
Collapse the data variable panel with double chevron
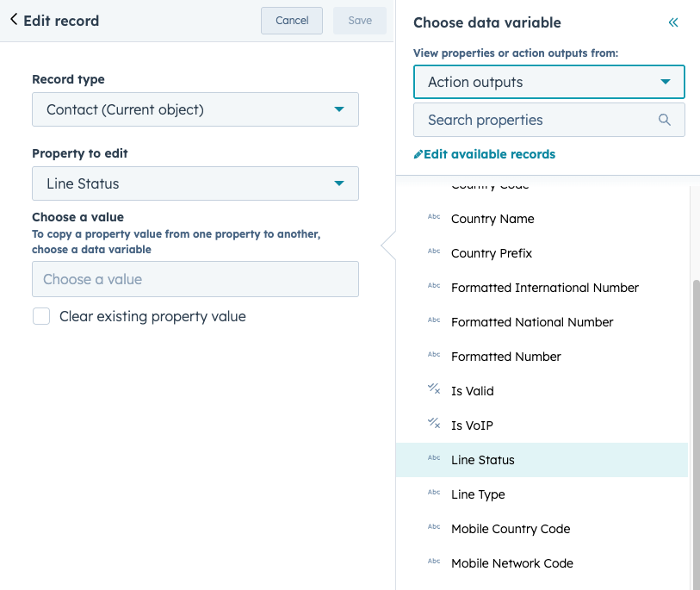[x=672, y=23]
